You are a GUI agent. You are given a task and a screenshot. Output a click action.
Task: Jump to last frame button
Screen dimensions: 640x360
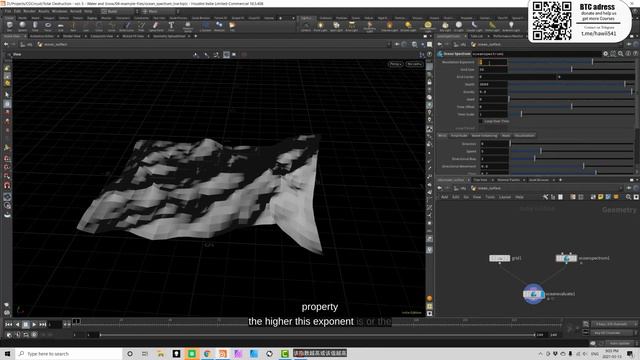pos(43,324)
